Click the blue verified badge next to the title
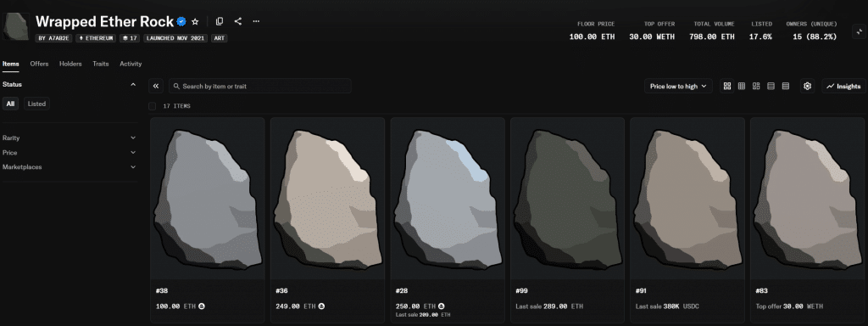 click(x=181, y=21)
